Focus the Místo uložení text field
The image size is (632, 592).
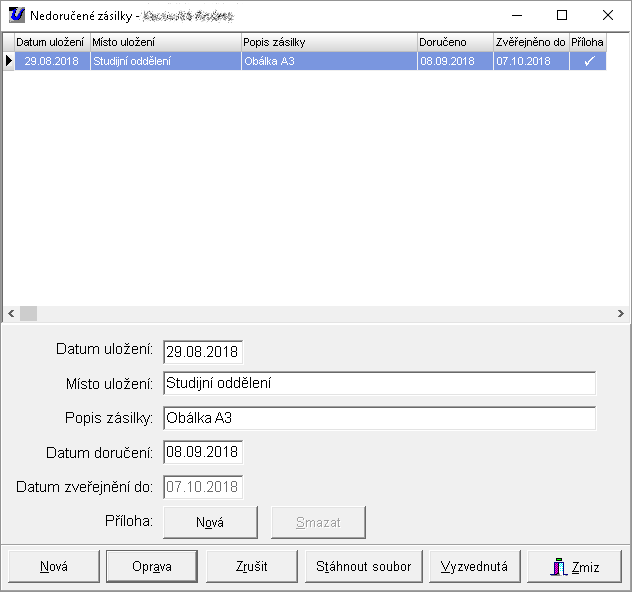click(x=379, y=383)
